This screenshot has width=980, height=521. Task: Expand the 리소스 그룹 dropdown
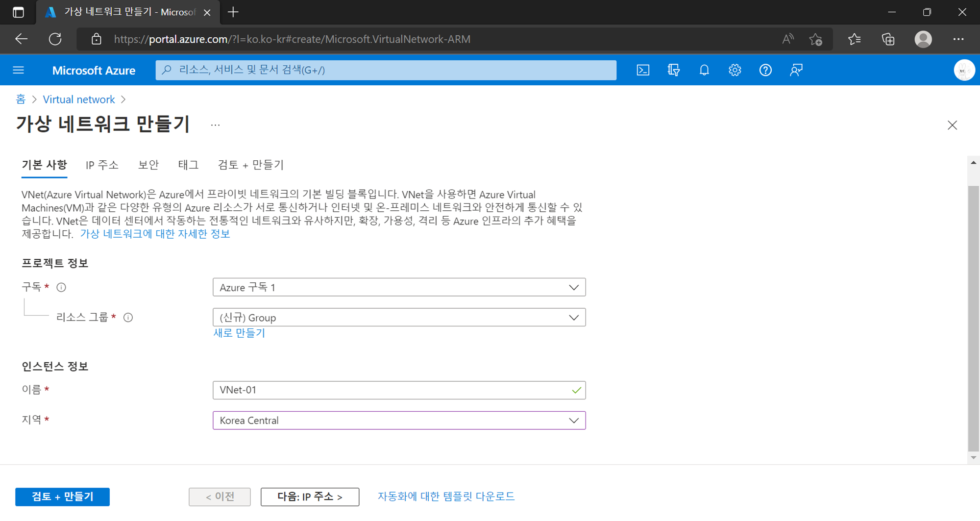(399, 318)
